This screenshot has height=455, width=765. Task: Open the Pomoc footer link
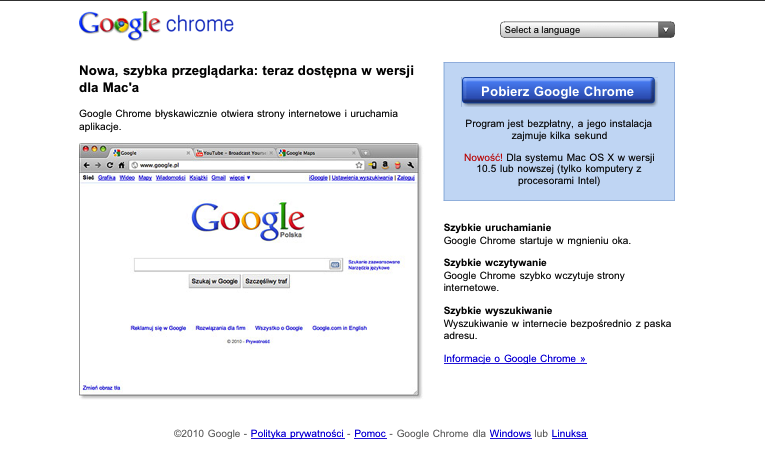click(370, 434)
